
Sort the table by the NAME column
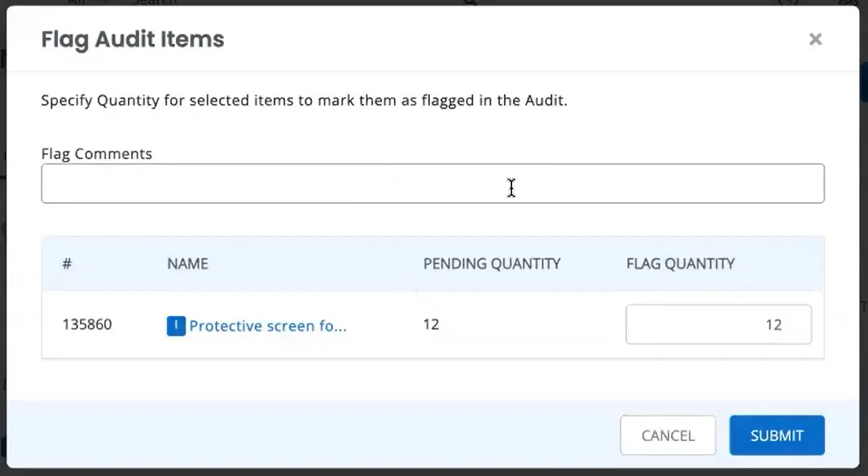click(187, 263)
